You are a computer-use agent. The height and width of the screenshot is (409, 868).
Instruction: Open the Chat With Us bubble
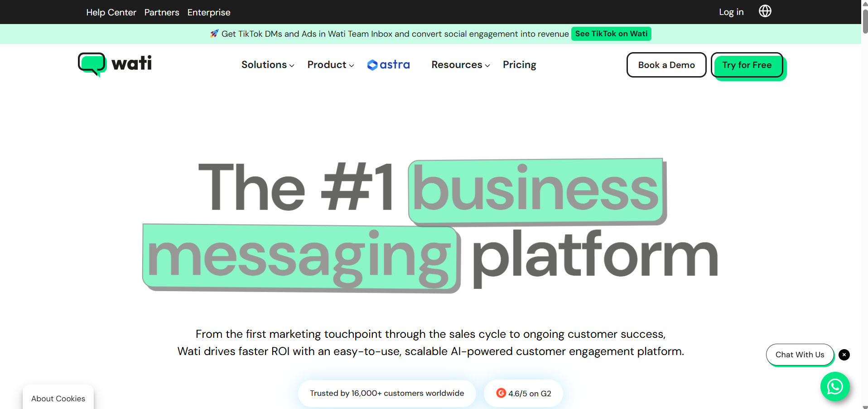point(800,355)
